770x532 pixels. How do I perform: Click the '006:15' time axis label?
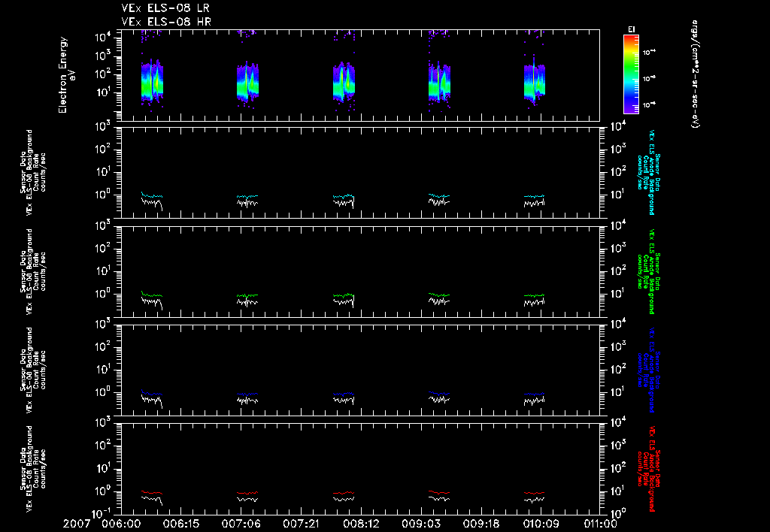click(180, 524)
